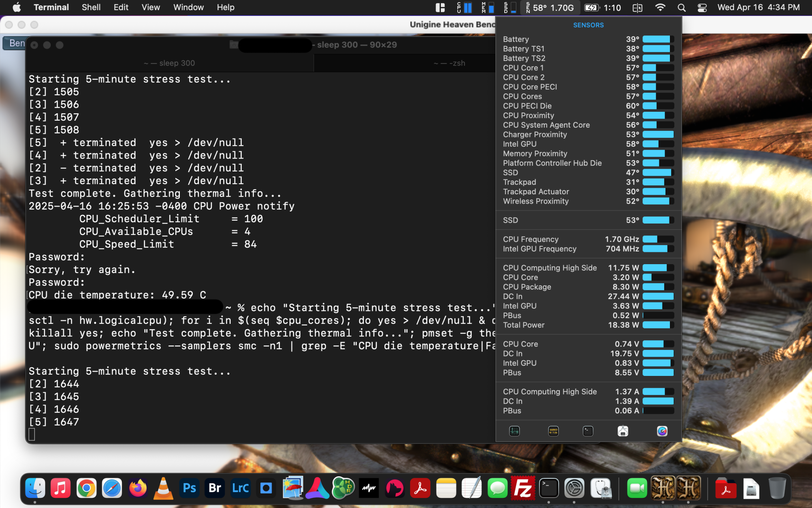
Task: Open Spotlight search magnifier
Action: 682,7
